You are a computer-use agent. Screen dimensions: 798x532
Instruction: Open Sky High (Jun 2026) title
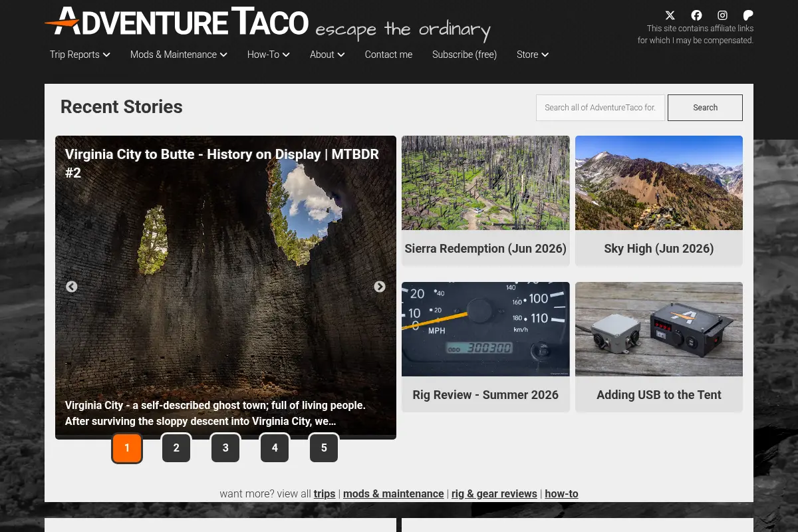point(659,249)
